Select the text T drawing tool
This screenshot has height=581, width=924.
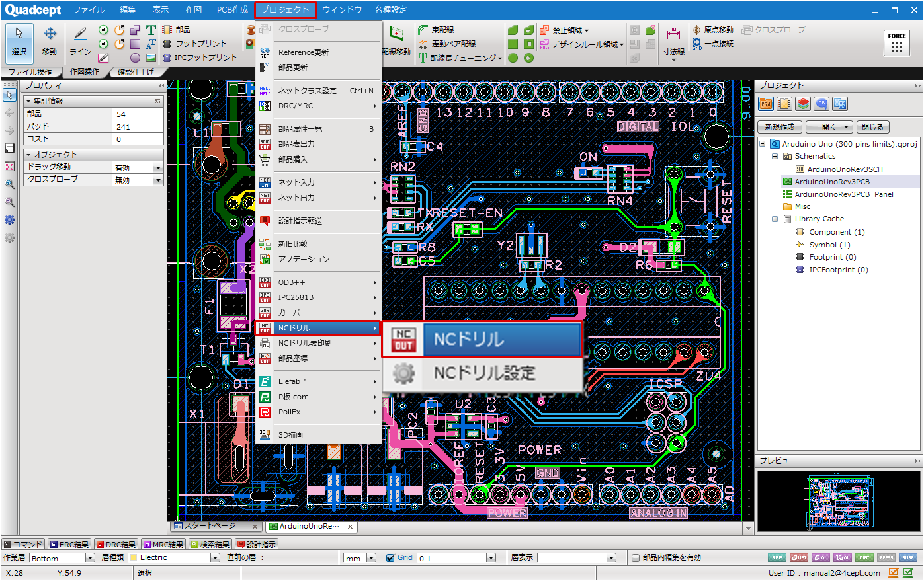[x=151, y=30]
